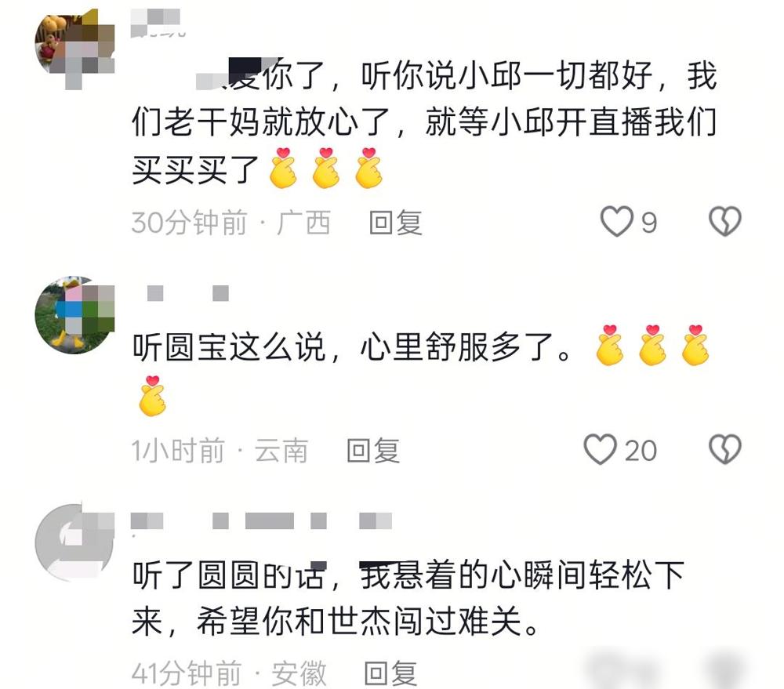Dislike the Guangxi comment via broken heart
Viewport: 784px width, 689px height.
click(725, 221)
